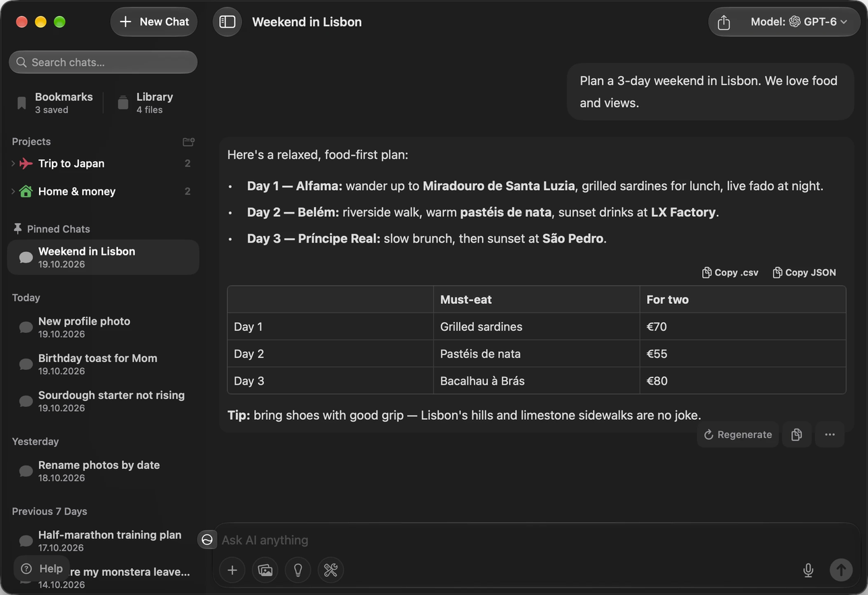The image size is (868, 595).
Task: Open the Model GPT-6 dropdown
Action: click(x=799, y=22)
